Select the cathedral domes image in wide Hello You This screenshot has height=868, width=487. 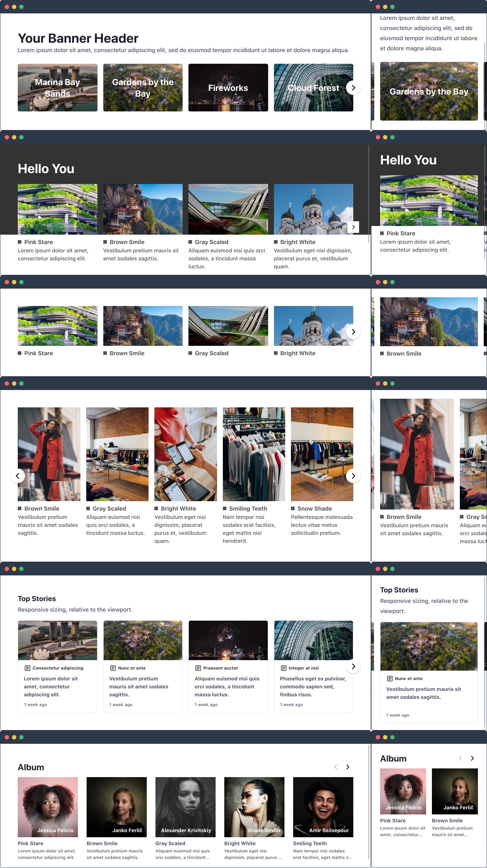click(x=313, y=209)
